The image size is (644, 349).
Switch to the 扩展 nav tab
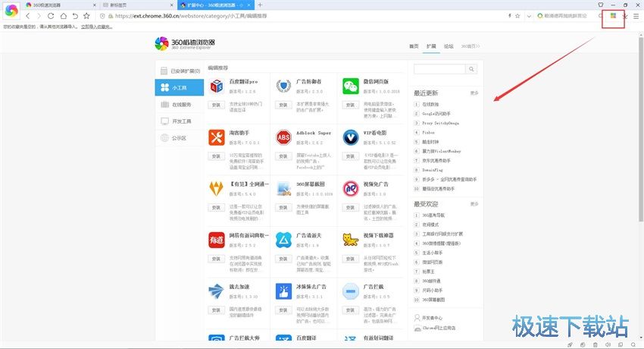pos(431,46)
